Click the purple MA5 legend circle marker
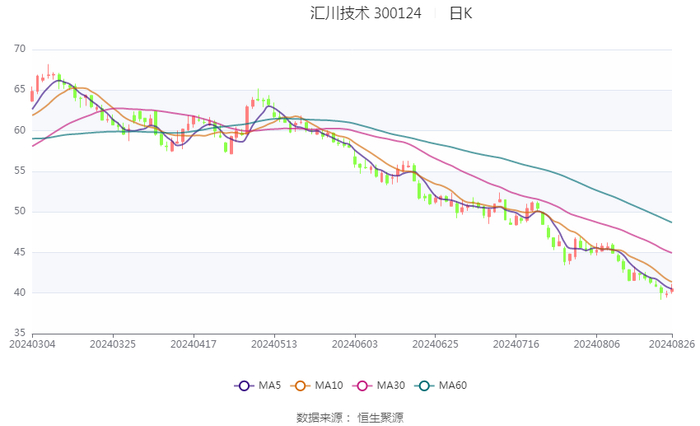The width and height of the screenshot is (700, 426). click(243, 386)
